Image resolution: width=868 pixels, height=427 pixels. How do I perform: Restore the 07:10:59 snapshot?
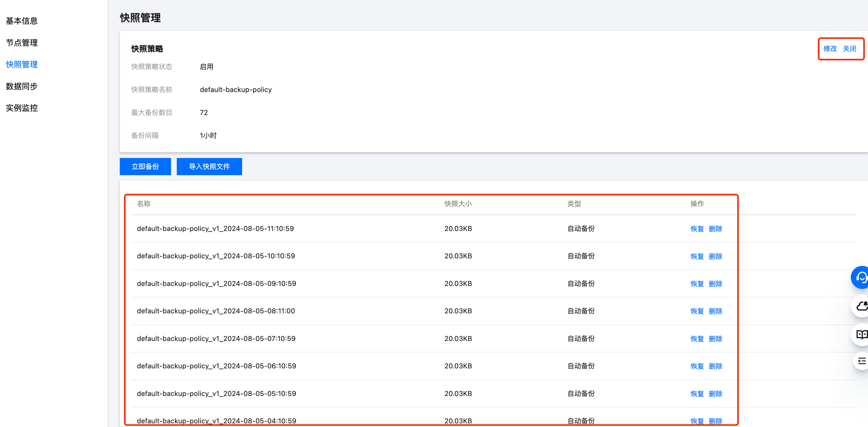click(697, 339)
